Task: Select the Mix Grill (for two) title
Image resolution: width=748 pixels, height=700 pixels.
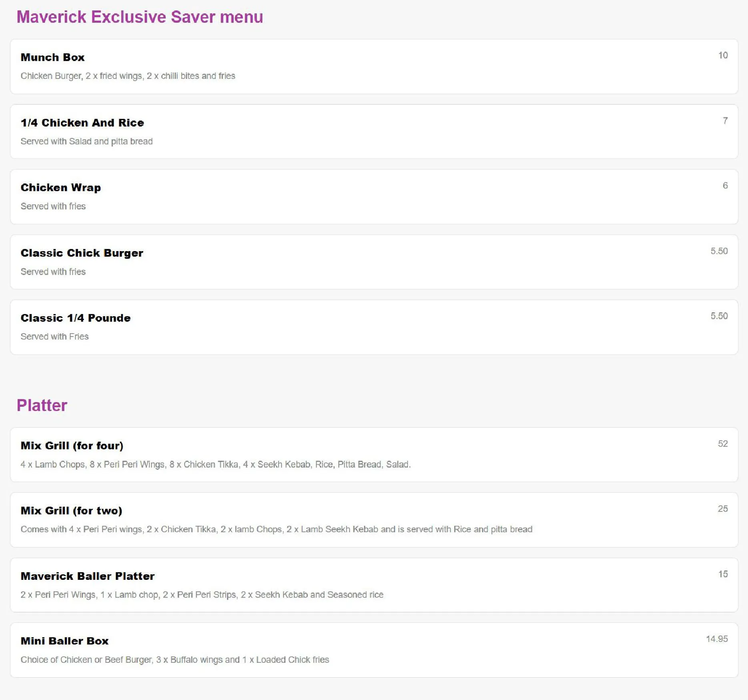Action: tap(71, 511)
